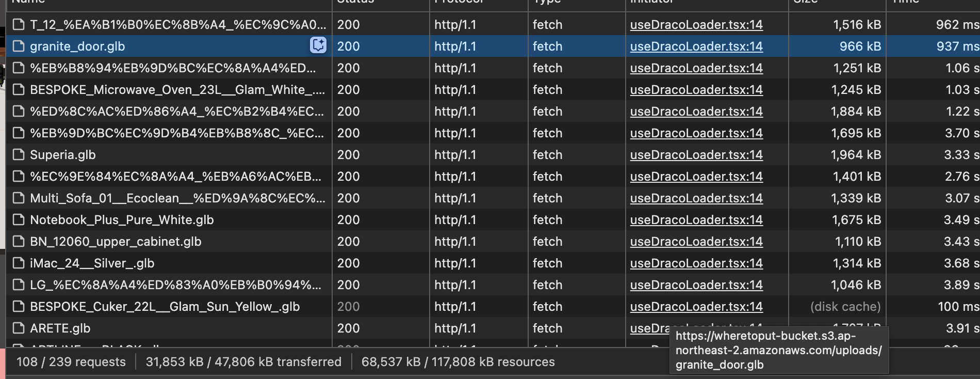This screenshot has width=980, height=379.
Task: Click the 966 kB size cell
Action: click(860, 46)
